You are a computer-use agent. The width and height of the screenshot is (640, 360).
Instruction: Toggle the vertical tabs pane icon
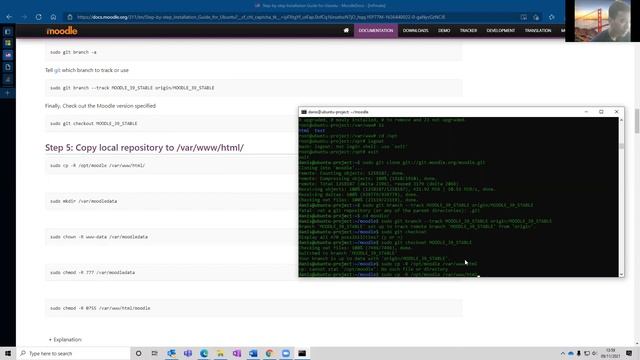point(8,31)
